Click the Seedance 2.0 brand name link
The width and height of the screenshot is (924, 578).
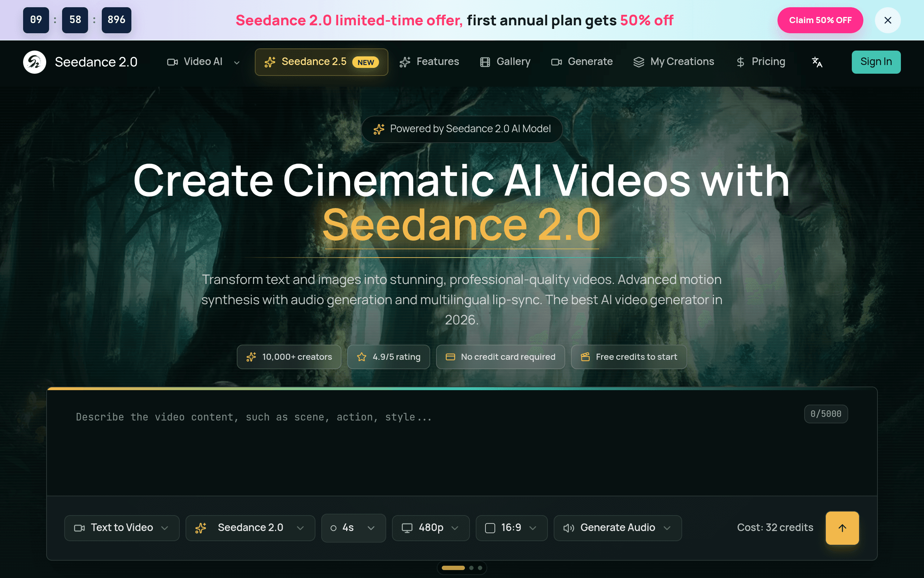[96, 62]
